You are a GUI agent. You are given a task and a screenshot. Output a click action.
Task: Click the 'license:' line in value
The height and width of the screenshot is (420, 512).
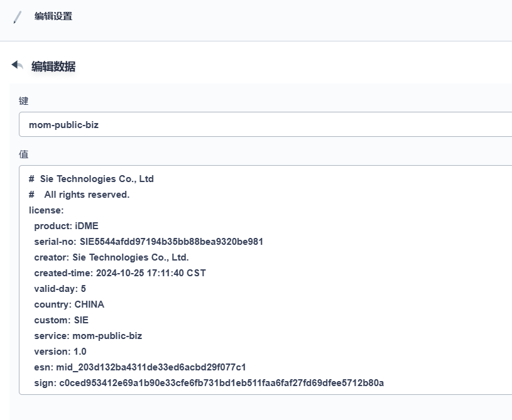point(46,210)
